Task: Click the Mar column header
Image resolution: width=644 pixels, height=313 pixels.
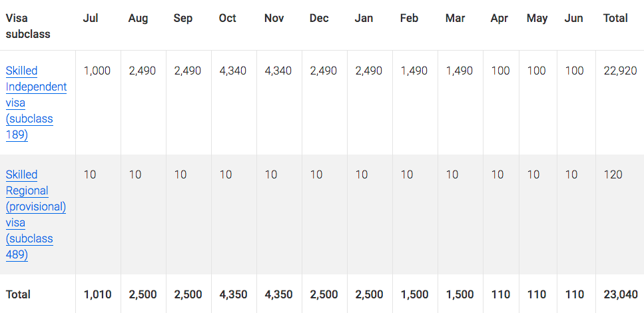Action: (455, 18)
